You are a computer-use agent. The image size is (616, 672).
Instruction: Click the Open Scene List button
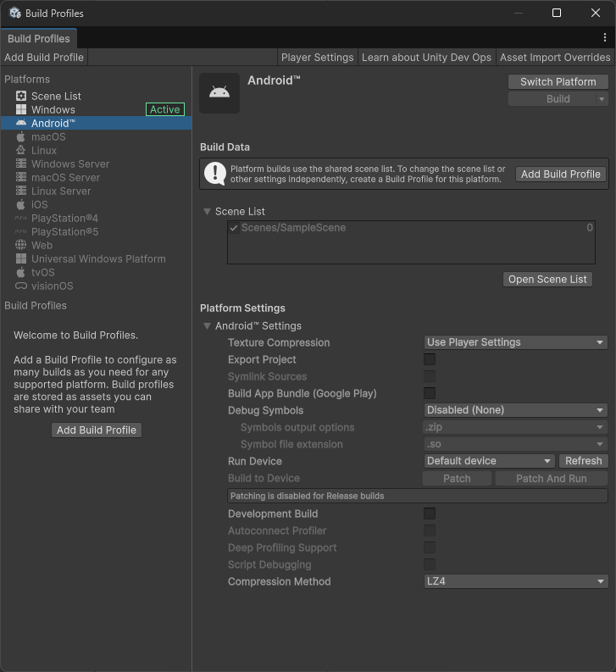[x=547, y=279]
